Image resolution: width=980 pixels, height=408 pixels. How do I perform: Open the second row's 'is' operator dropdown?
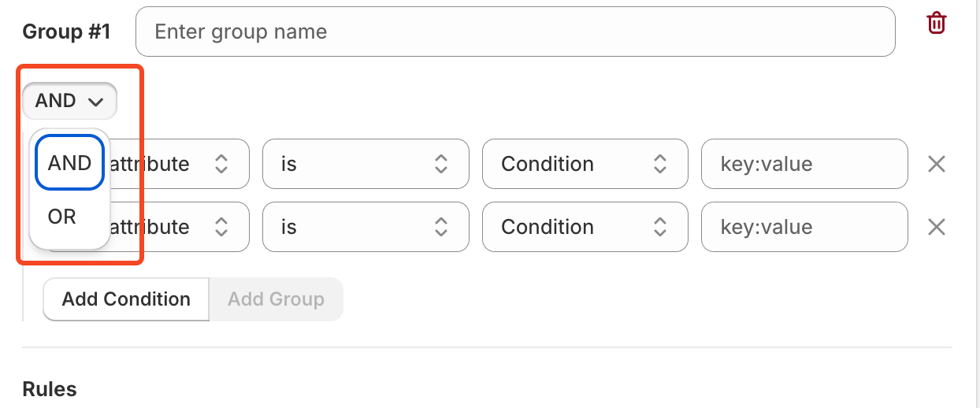click(365, 227)
